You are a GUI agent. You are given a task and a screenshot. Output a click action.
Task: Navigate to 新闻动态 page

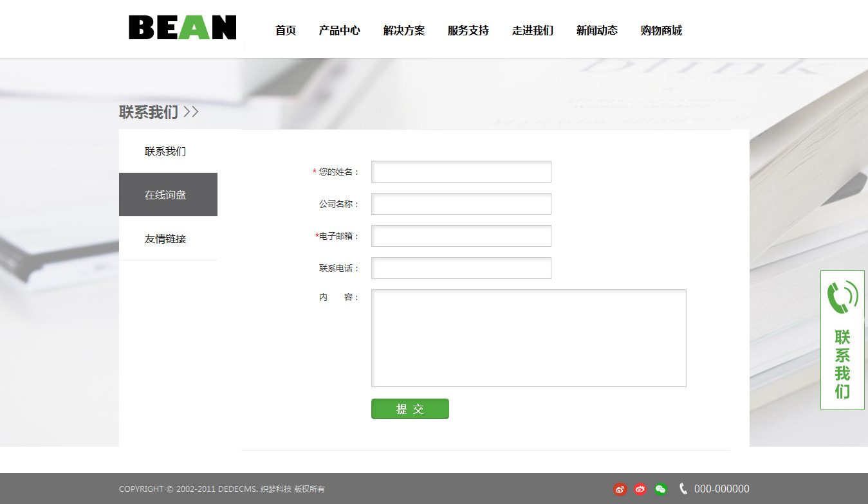pos(597,31)
